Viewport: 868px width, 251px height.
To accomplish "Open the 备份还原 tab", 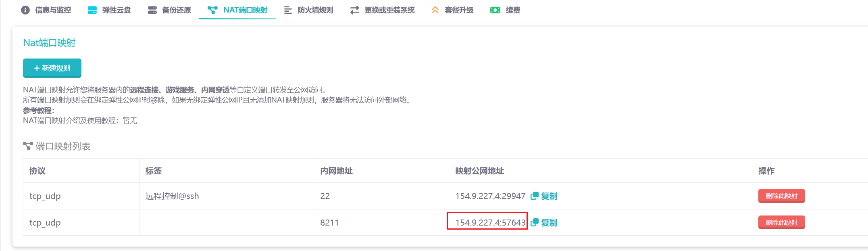I will (x=169, y=10).
